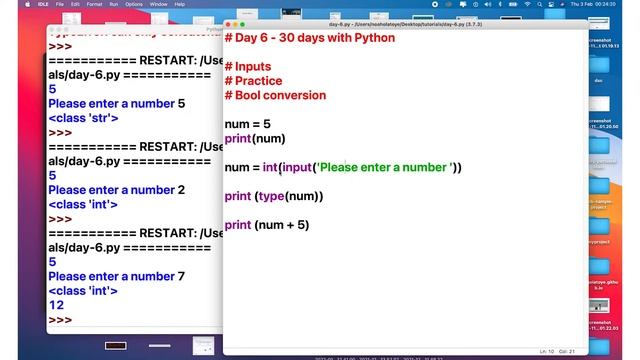
Task: Click the screen recording status icon
Action: click(435, 4)
